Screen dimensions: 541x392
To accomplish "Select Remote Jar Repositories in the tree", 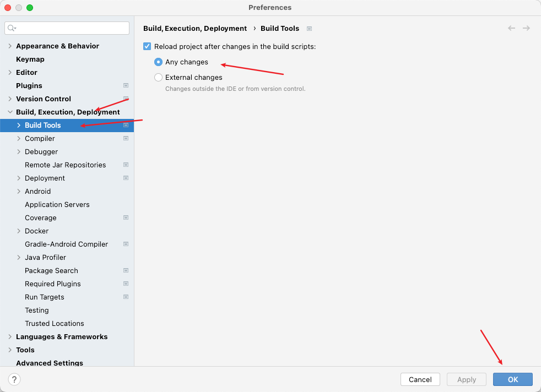I will [x=65, y=165].
